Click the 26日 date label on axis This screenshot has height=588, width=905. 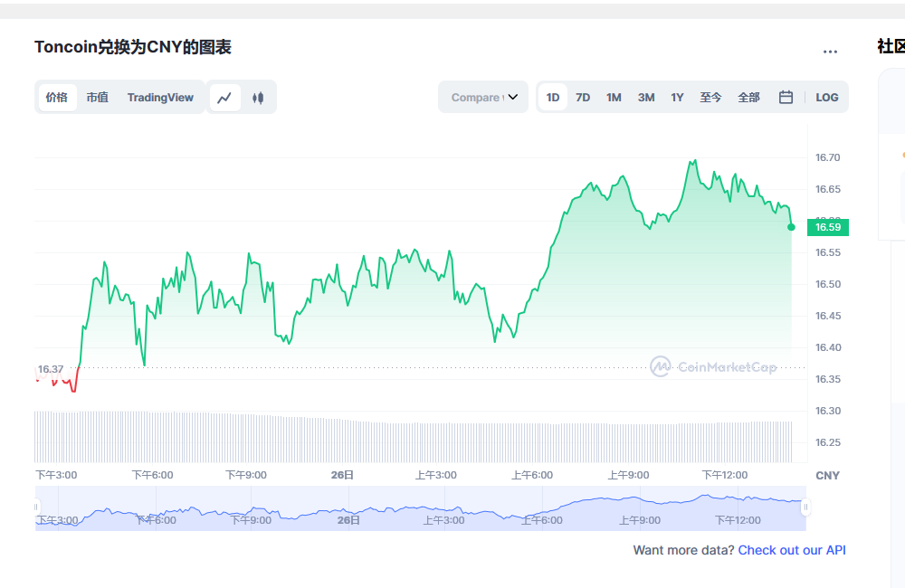pos(342,475)
